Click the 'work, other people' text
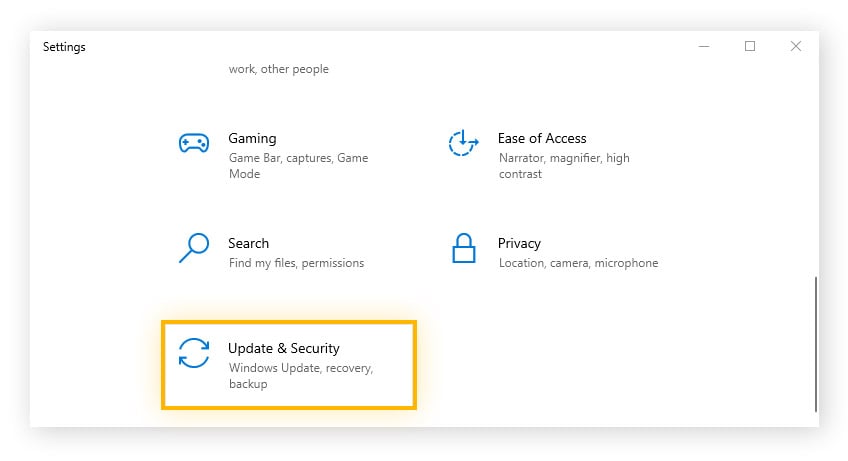 278,69
